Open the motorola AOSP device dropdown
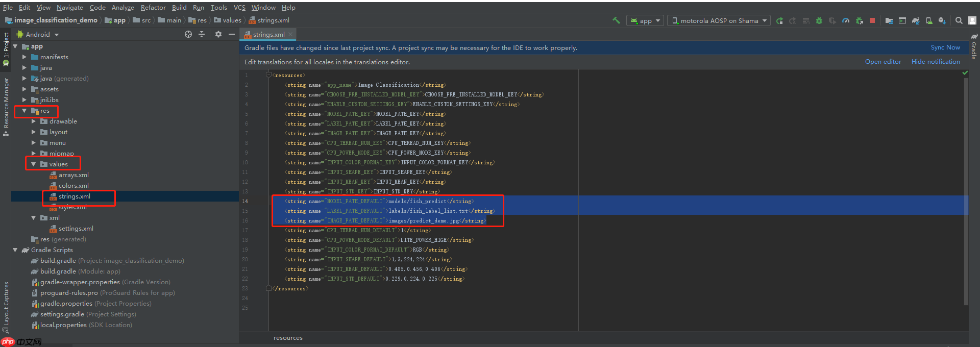The image size is (980, 347). click(719, 21)
